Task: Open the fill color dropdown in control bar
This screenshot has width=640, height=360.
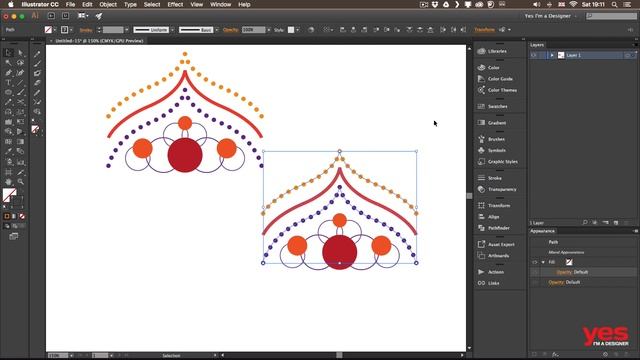Action: coord(55,30)
